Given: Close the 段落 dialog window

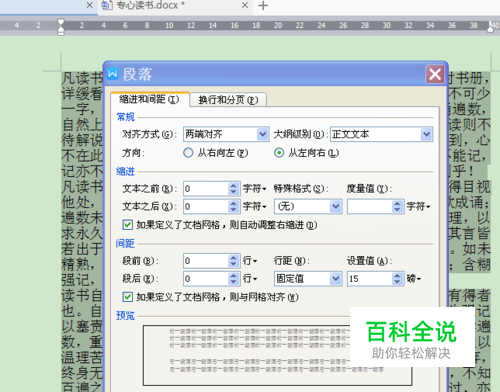Looking at the screenshot, I should tap(435, 74).
